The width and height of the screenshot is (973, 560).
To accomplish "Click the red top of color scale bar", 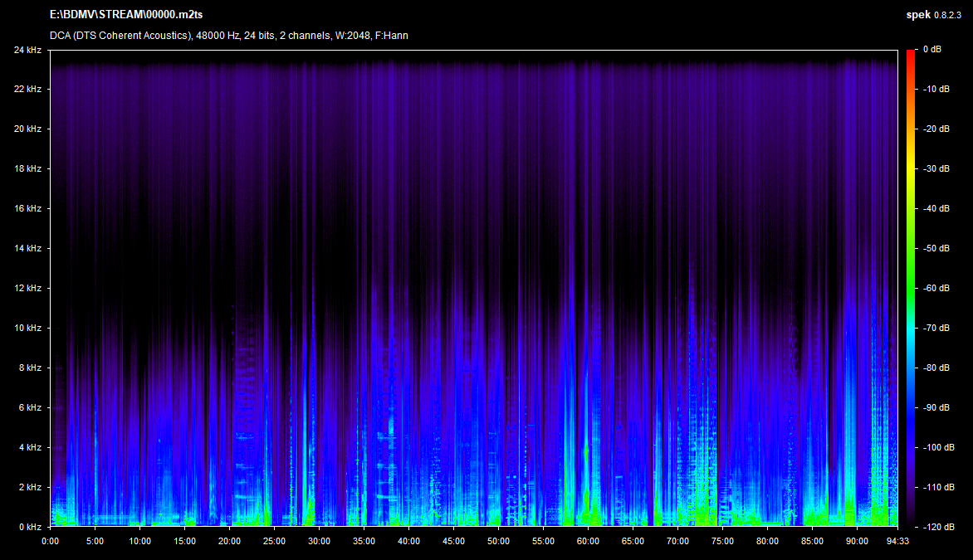I will tap(911, 55).
